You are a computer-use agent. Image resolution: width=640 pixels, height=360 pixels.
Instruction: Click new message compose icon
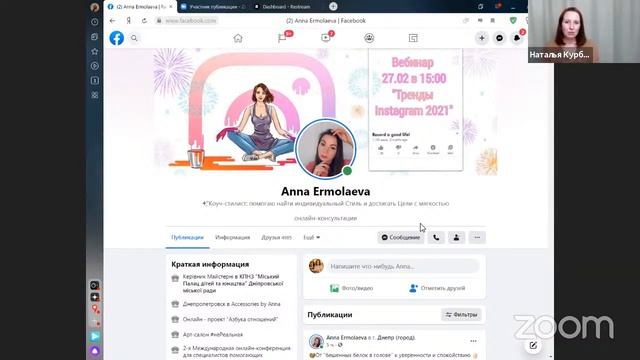(x=533, y=345)
